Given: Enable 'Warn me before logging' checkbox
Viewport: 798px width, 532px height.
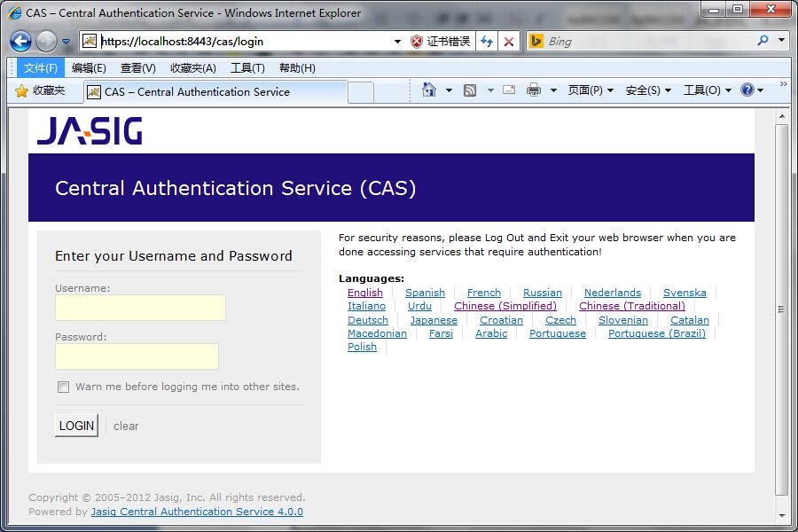Looking at the screenshot, I should click(63, 387).
